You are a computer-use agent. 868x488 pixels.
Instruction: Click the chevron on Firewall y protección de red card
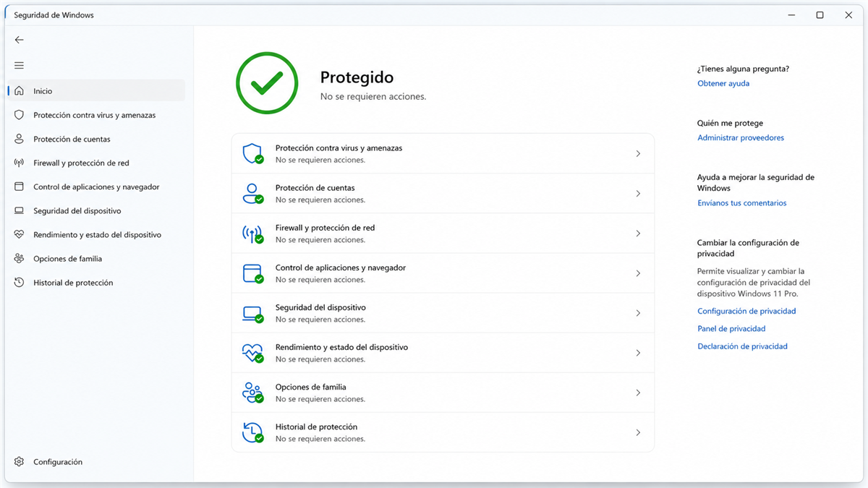638,234
